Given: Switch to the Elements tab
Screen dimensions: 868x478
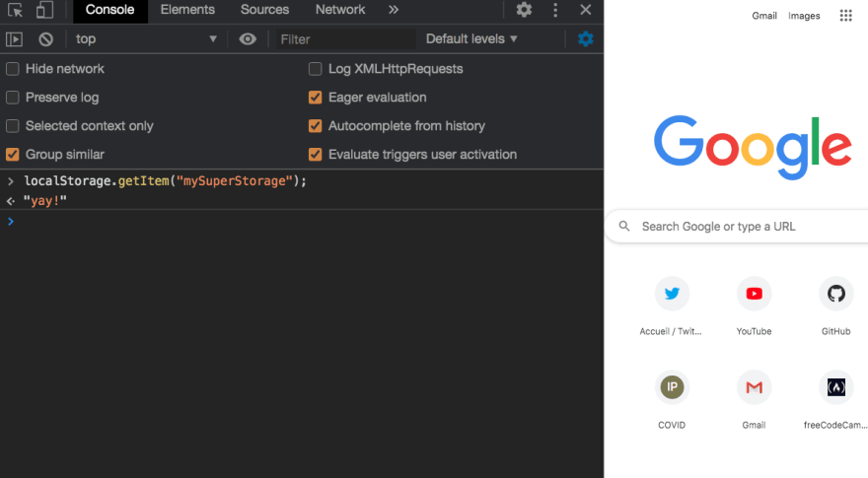Looking at the screenshot, I should [187, 10].
